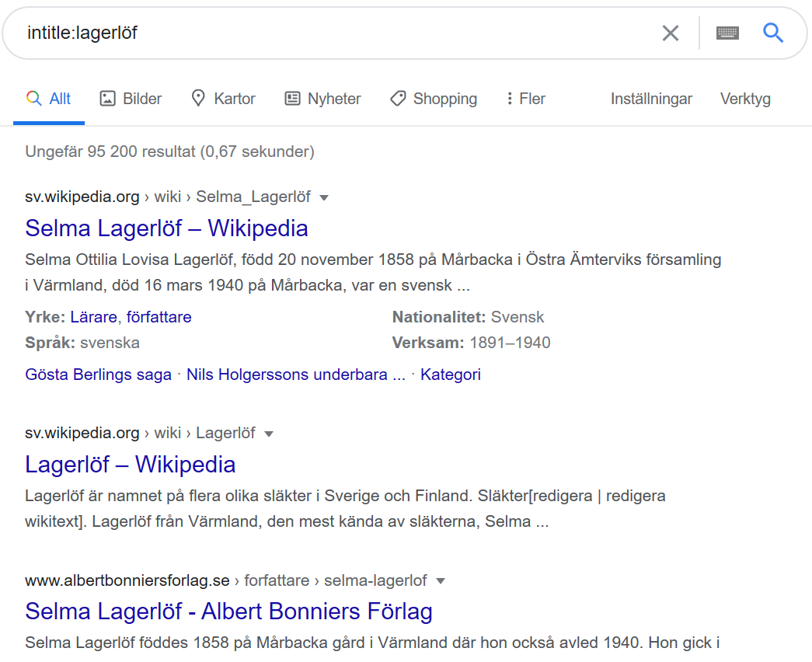Open Lagerlöf – Wikipedia result
The height and width of the screenshot is (662, 812).
(130, 465)
